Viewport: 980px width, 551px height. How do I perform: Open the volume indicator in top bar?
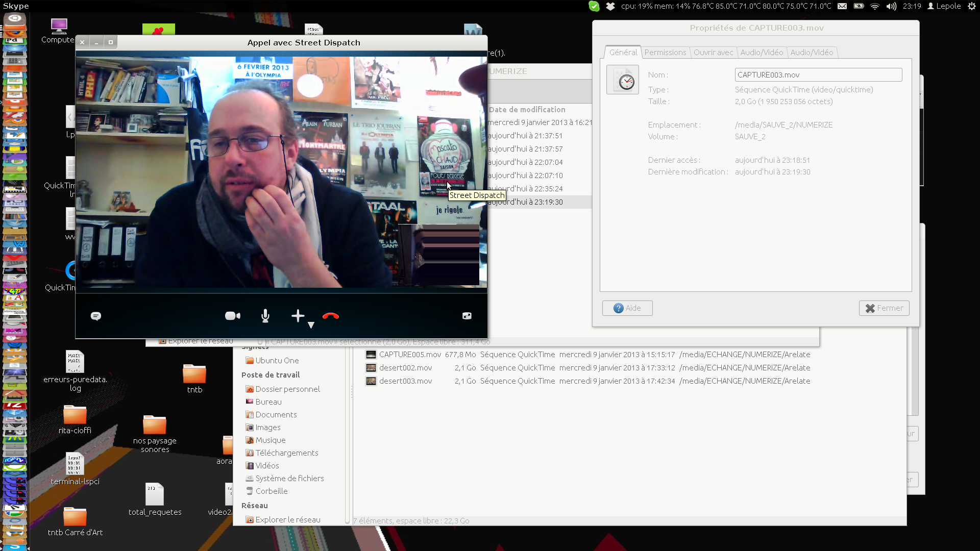[891, 6]
